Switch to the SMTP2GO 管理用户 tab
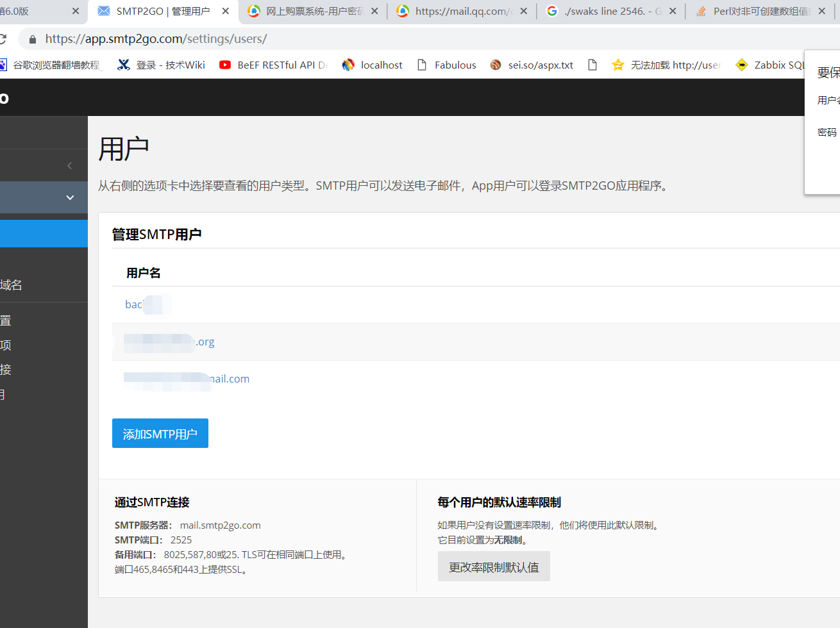Screen dimensions: 840x628 (x=163, y=12)
